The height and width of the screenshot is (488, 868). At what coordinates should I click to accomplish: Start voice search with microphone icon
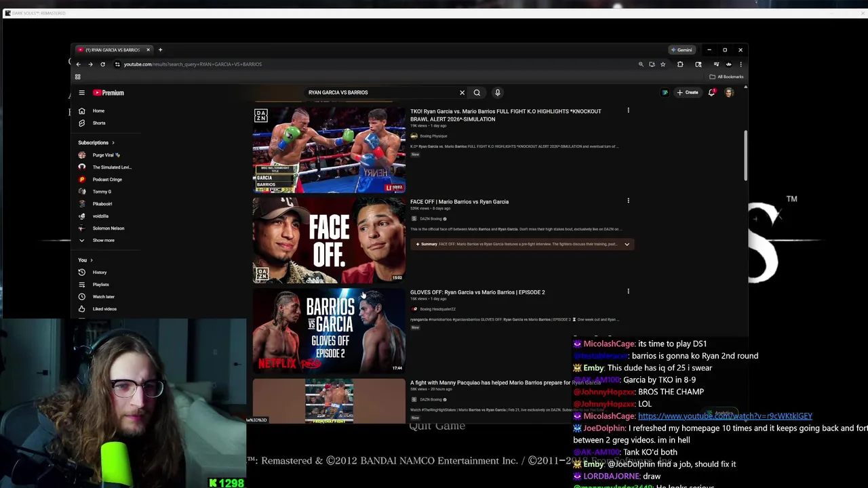tap(497, 93)
